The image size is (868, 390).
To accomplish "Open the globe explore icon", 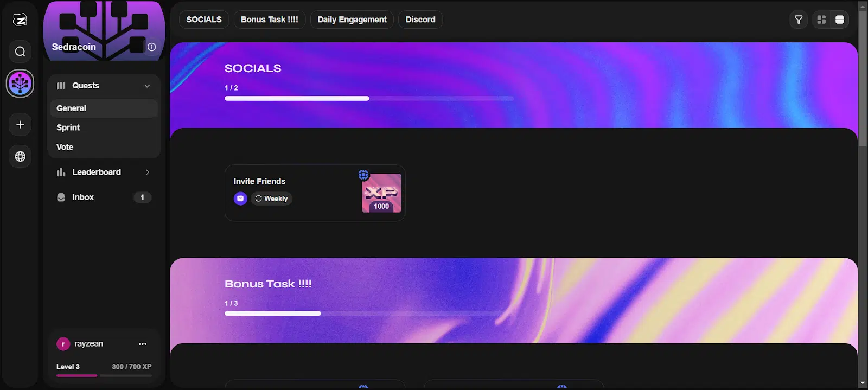I will [20, 156].
